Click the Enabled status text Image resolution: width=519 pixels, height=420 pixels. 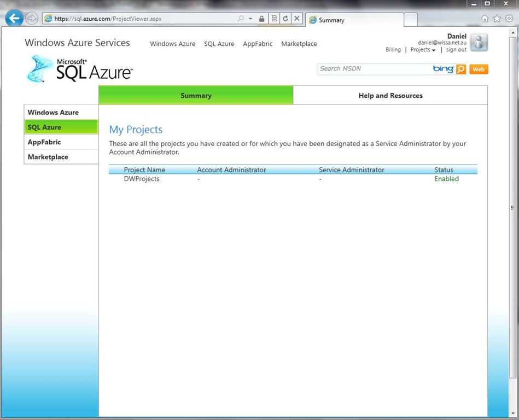(446, 179)
